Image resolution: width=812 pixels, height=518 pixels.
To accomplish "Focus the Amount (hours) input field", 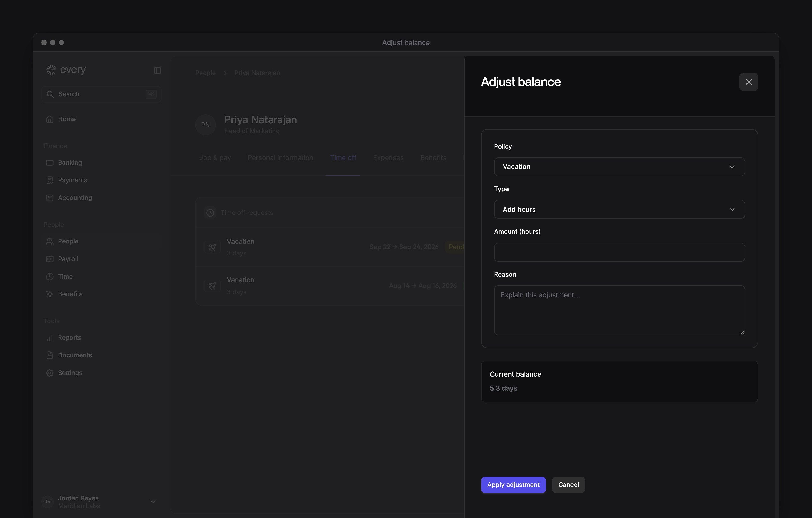I will [619, 252].
